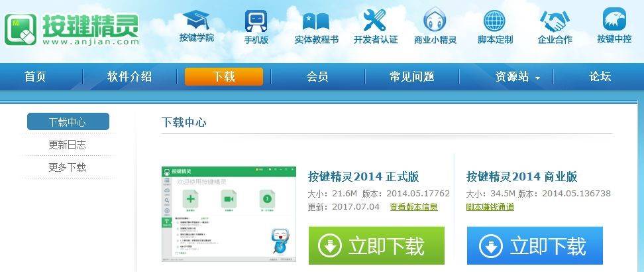Click the 下载中心 page heading
Screen dimensions: 644x272
(184, 122)
